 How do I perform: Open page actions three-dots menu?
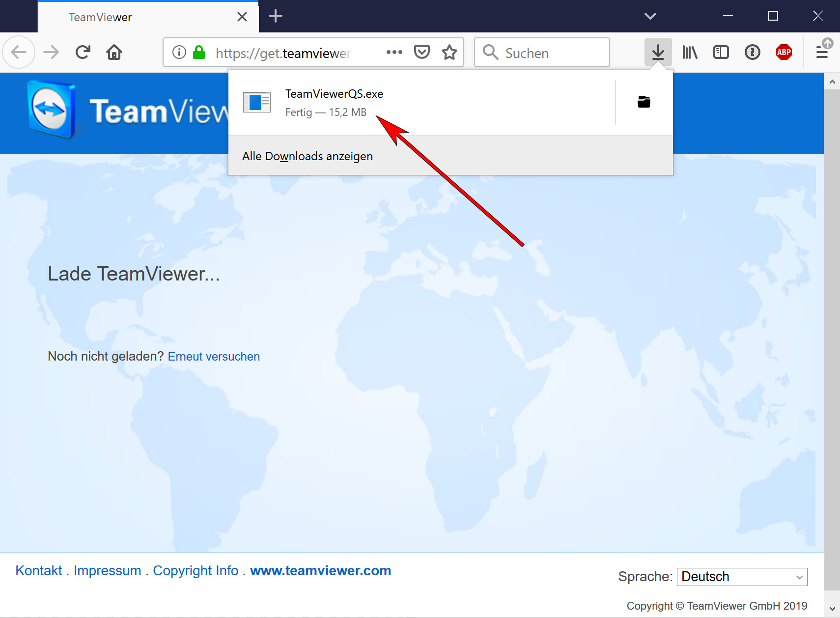[394, 52]
